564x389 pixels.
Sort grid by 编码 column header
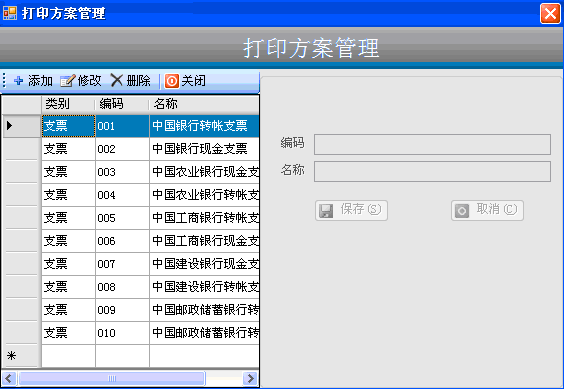(122, 104)
